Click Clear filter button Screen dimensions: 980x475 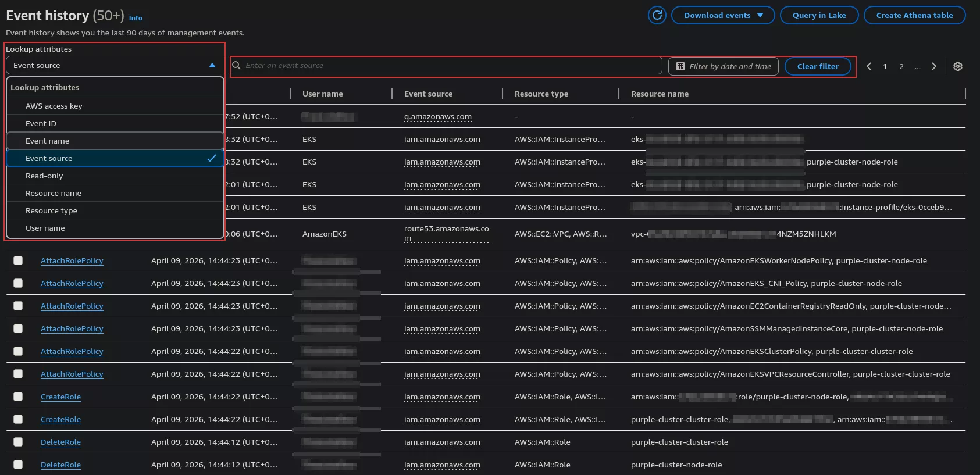point(818,66)
